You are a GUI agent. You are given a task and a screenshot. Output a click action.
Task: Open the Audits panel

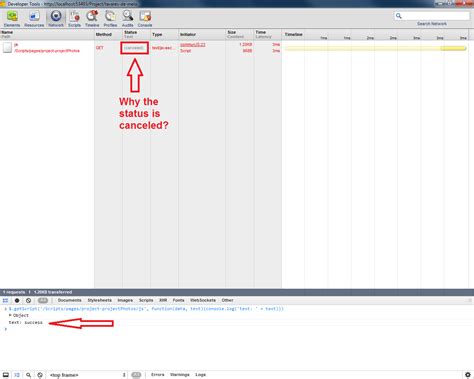coord(127,19)
